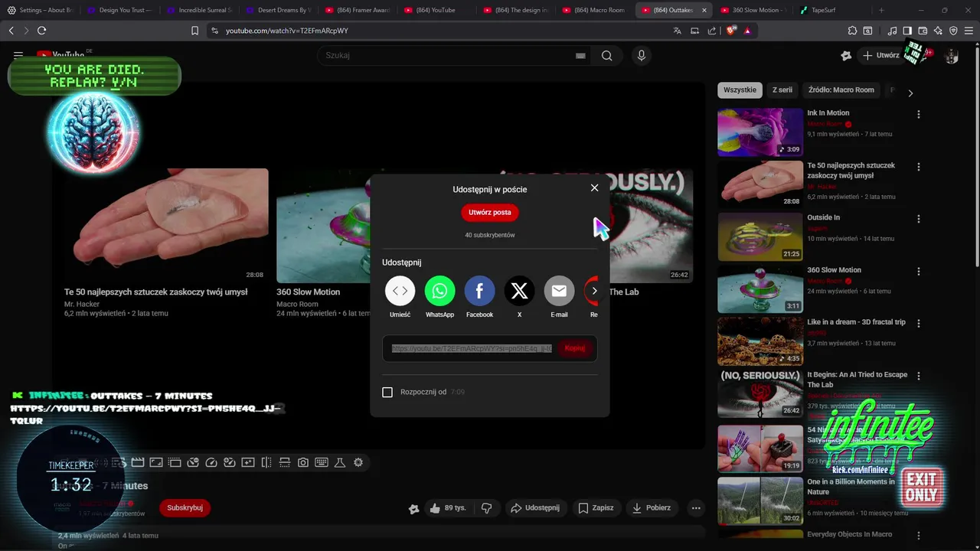
Task: Click the 360 Slow Motion sidebar title
Action: (x=834, y=270)
